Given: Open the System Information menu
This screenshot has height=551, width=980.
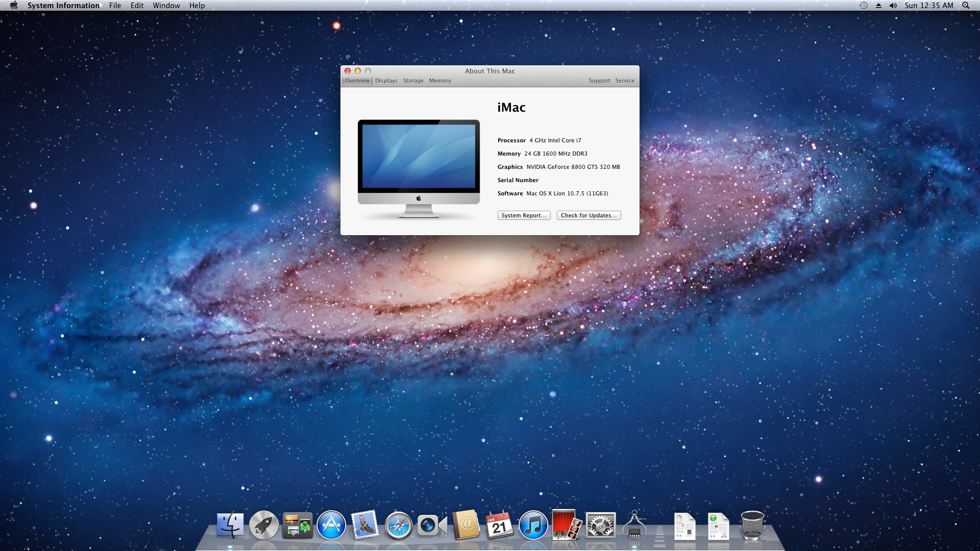Looking at the screenshot, I should point(63,5).
